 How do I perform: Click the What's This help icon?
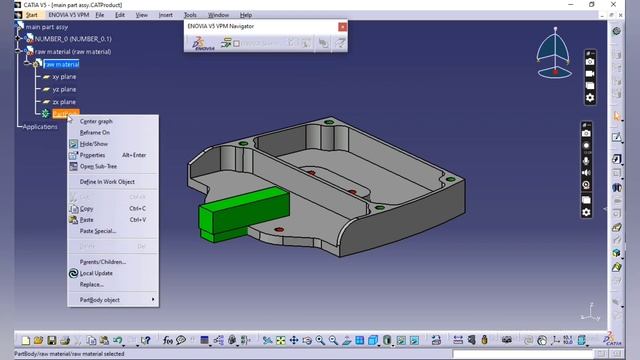145,340
